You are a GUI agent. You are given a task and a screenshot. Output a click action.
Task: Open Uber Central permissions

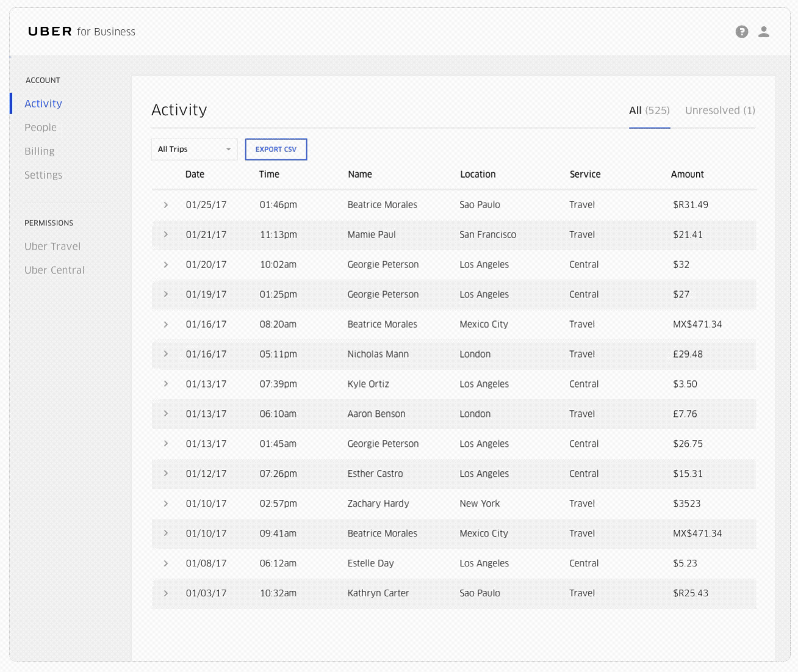point(54,270)
